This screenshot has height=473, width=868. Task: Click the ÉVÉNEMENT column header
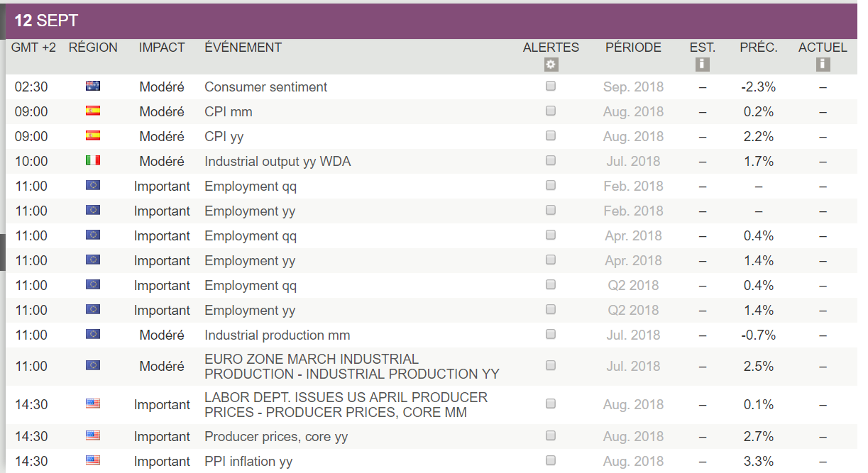243,48
